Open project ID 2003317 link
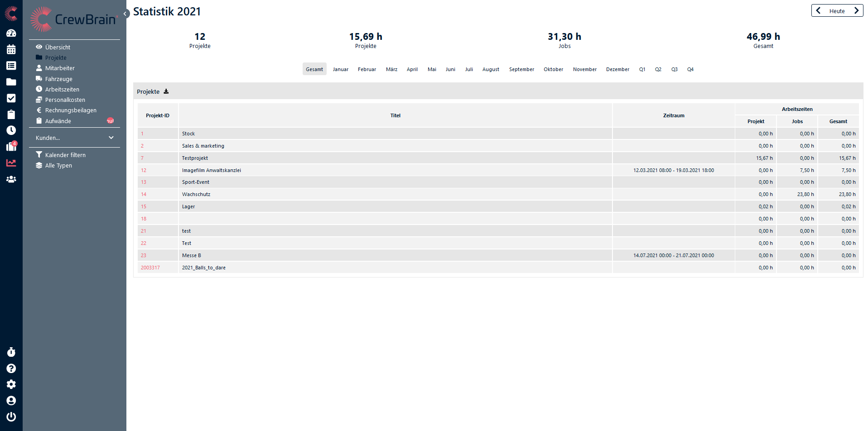The image size is (868, 431). click(150, 268)
